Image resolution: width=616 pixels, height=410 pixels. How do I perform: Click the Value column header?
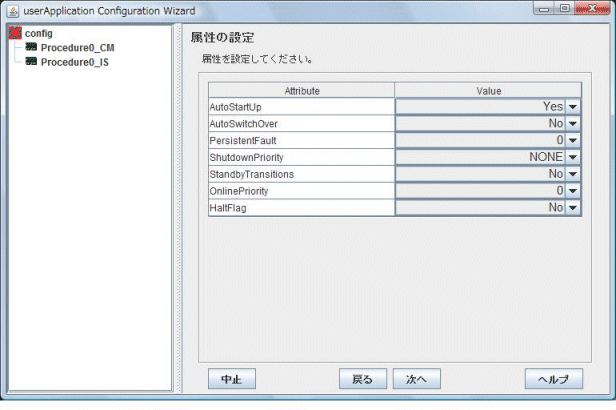pyautogui.click(x=488, y=91)
